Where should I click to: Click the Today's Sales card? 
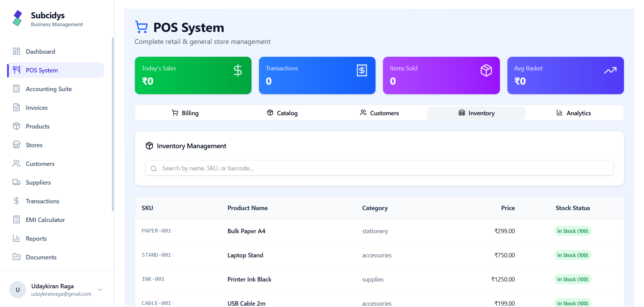[x=193, y=75]
